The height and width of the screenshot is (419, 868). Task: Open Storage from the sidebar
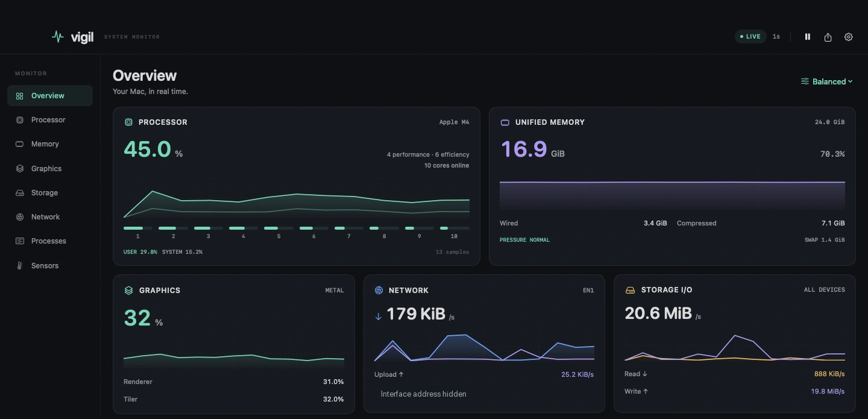tap(50, 193)
